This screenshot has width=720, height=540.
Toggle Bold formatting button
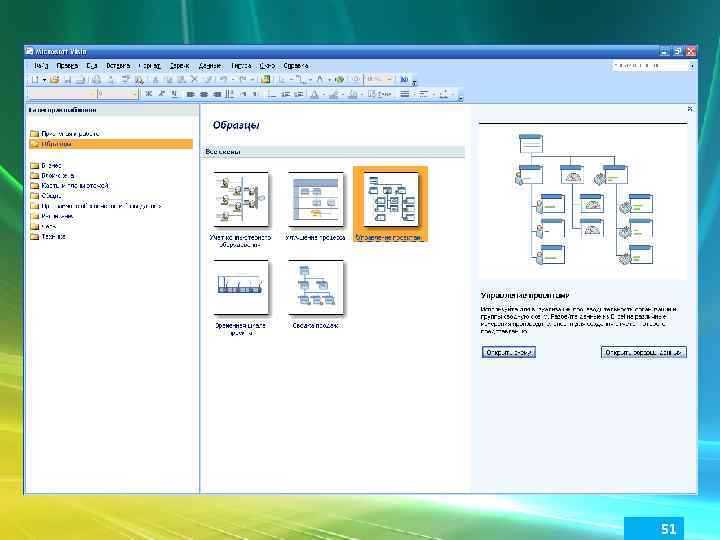click(x=148, y=94)
